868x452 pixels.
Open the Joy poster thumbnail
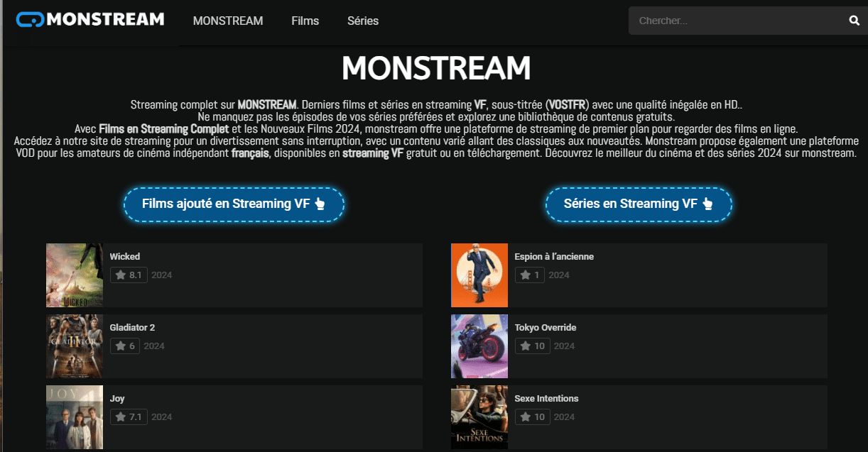pyautogui.click(x=75, y=417)
